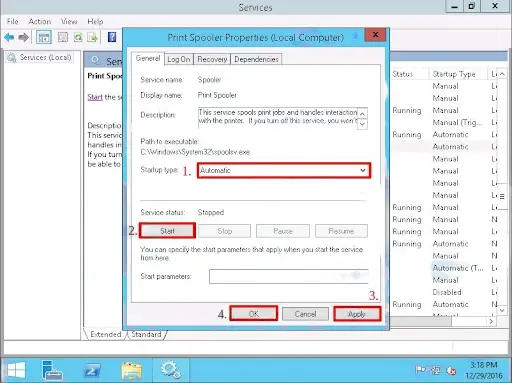Screen dimensions: 512x383
Task: Click inside the Description text box
Action: [278, 117]
